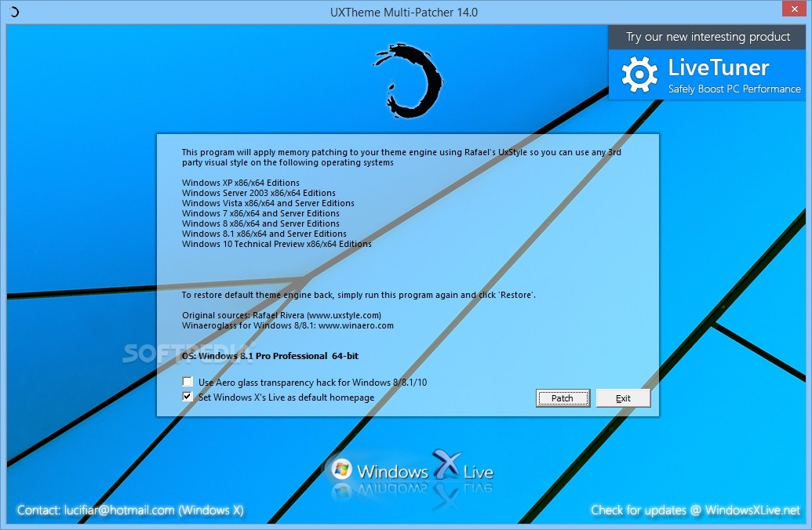Click 'Windows Vista x86/x64 and Server Editions' line
This screenshot has height=530, width=812.
(268, 203)
